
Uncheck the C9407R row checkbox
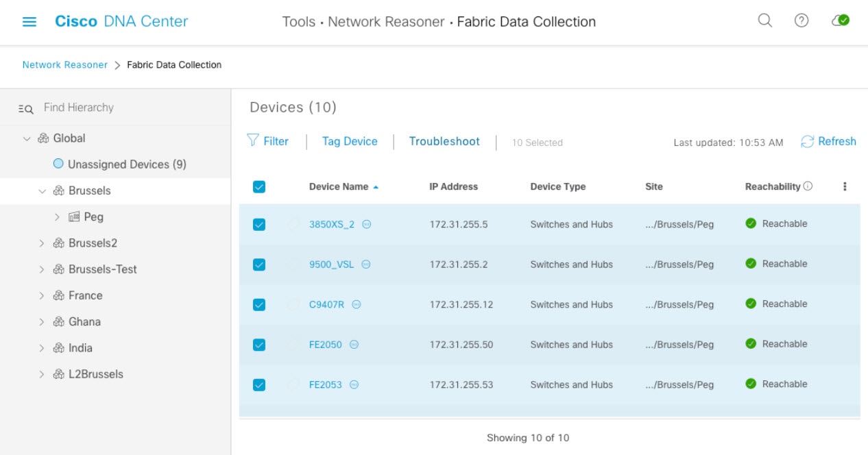click(x=259, y=304)
